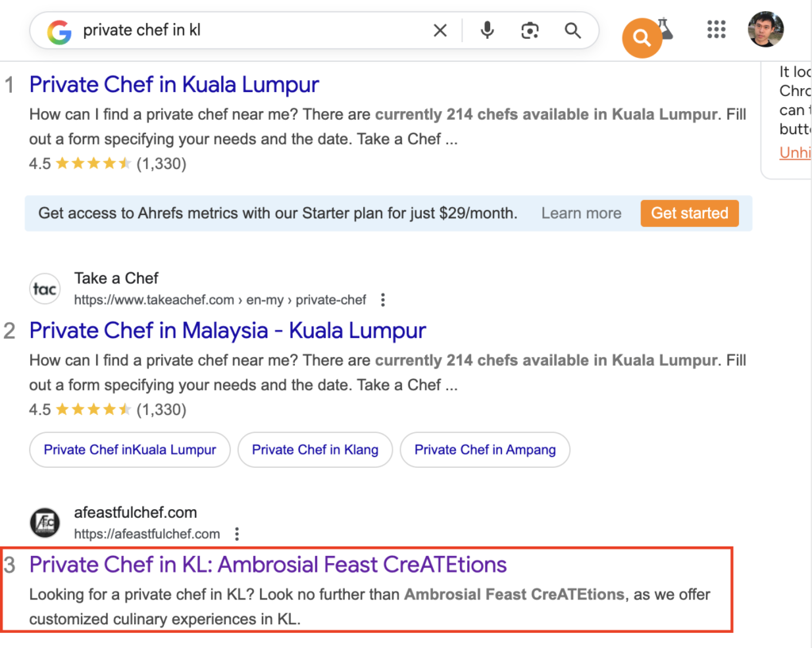This screenshot has width=812, height=648.
Task: Select the Private Chef in Ampang chip
Action: point(485,450)
